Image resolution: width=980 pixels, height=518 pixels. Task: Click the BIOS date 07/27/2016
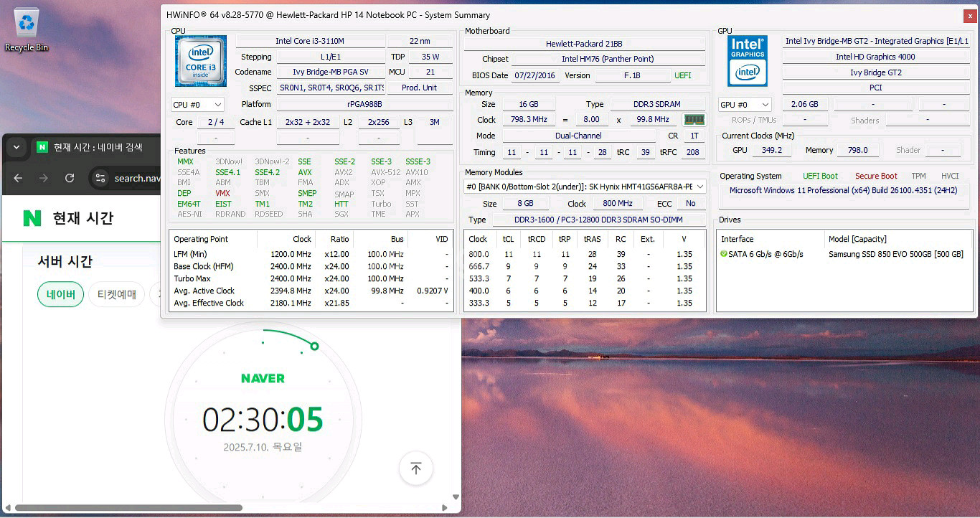point(536,75)
